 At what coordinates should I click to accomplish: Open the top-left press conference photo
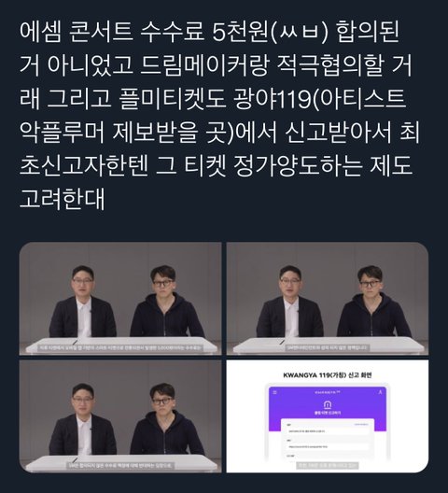[x=120, y=299]
